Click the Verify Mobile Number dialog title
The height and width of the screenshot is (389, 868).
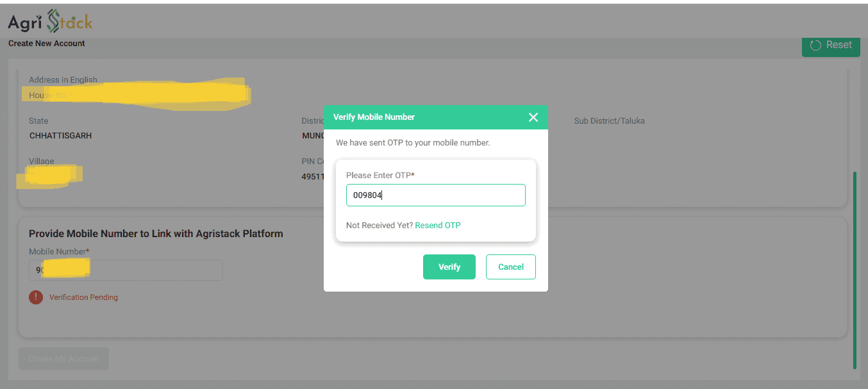click(x=374, y=117)
